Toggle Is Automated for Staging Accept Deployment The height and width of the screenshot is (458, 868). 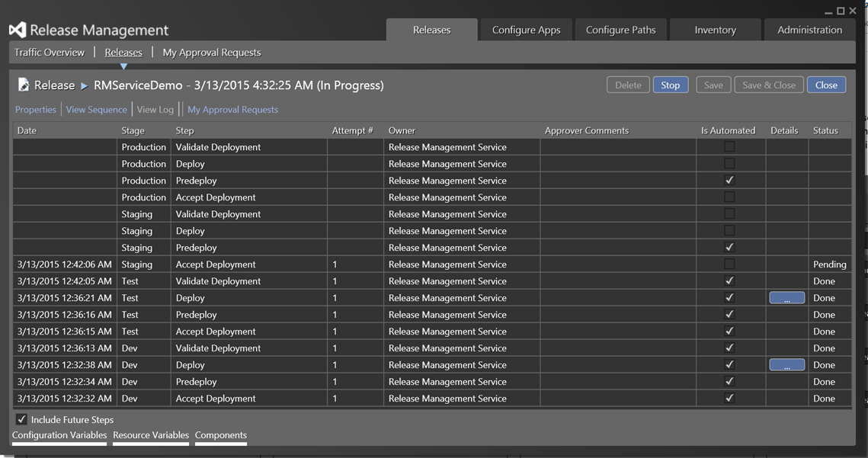[729, 264]
